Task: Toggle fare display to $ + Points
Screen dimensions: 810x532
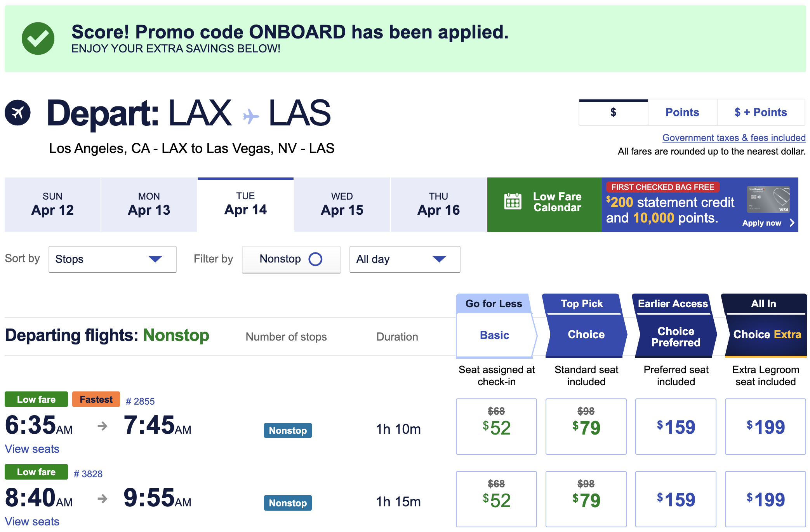Action: tap(761, 112)
